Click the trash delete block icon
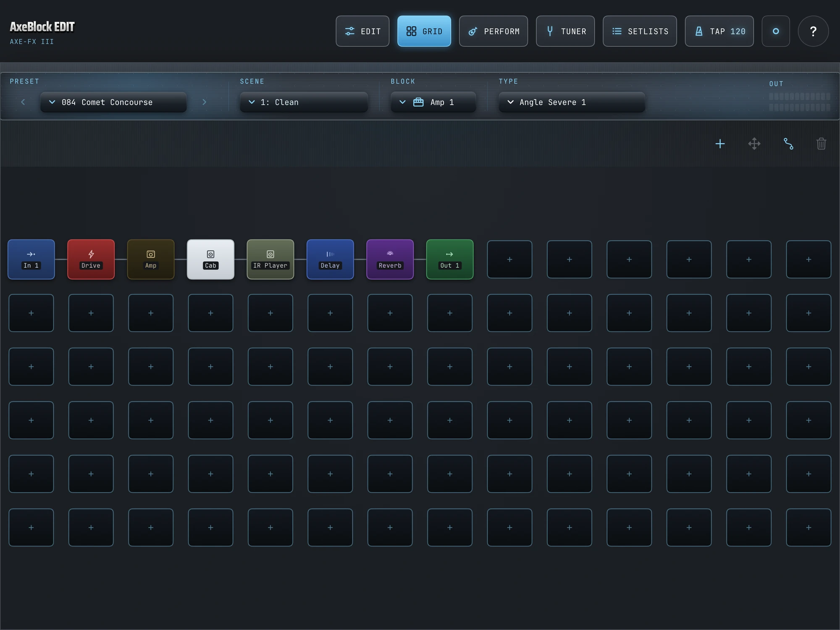Image resolution: width=840 pixels, height=630 pixels. point(822,144)
